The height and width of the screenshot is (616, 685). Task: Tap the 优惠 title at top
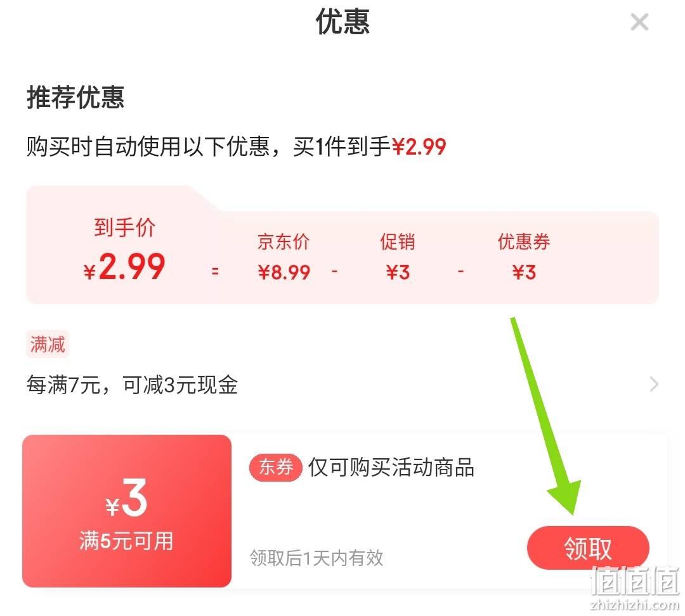pos(343,22)
